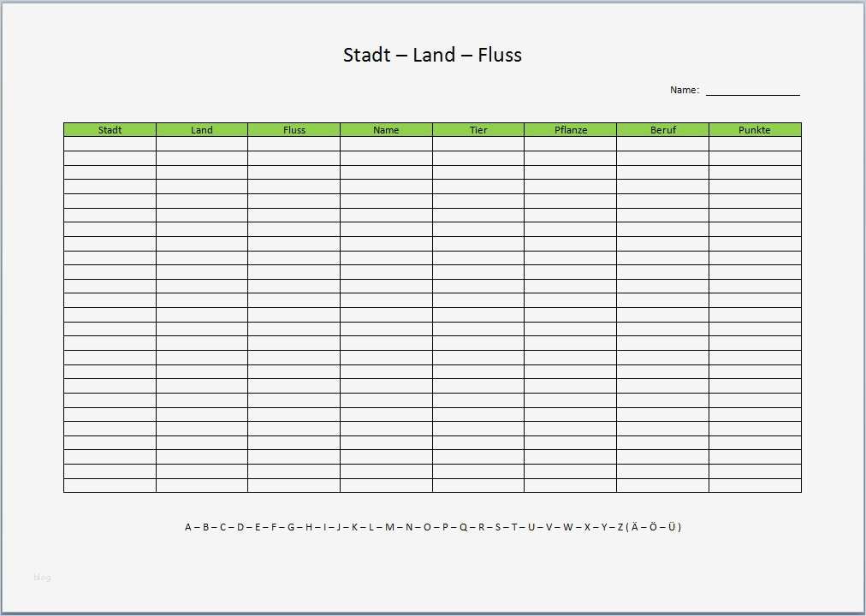Screen dimensions: 866x616
Task: Click the Beruf column header cell
Action: (x=662, y=130)
